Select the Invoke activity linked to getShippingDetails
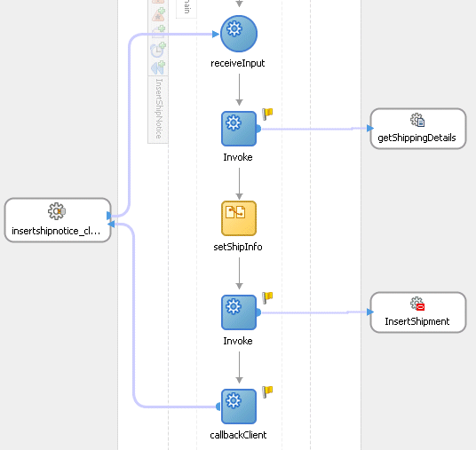Viewport: 476px width, 450px height. pyautogui.click(x=239, y=129)
